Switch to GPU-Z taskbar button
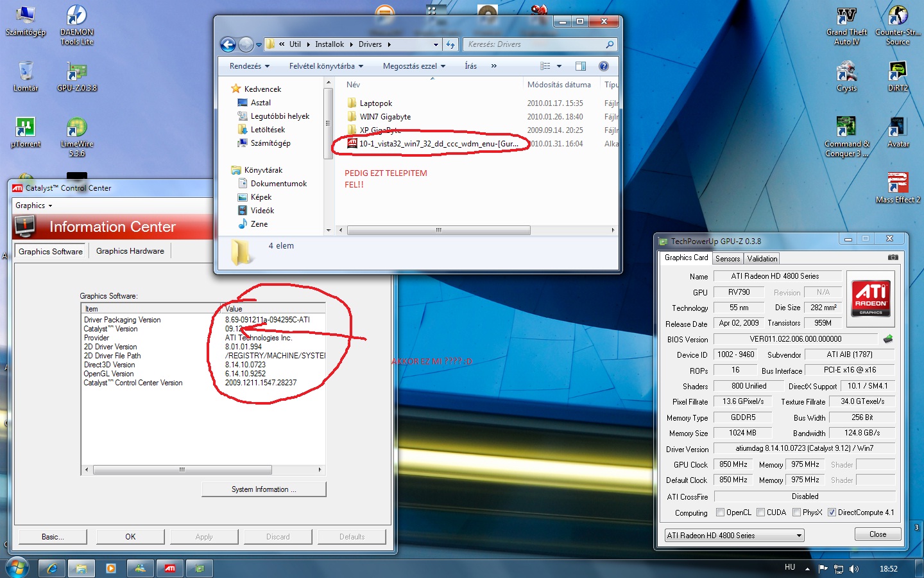Screen dimensions: 924x578 click(x=200, y=568)
